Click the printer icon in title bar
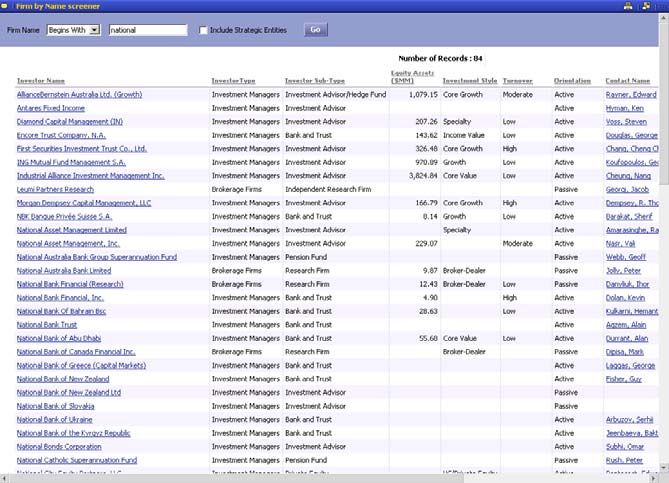 tap(628, 6)
